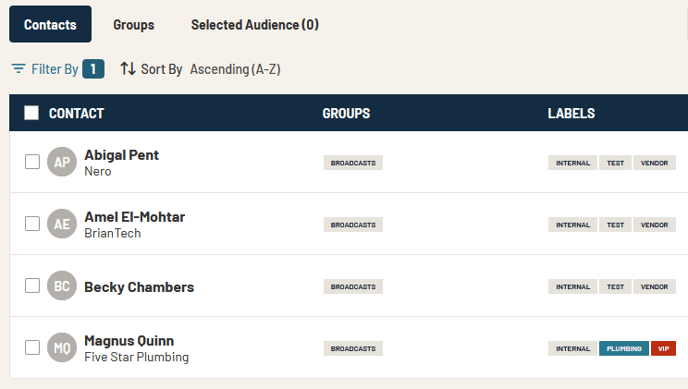Select the Becky Chambers checkbox
The width and height of the screenshot is (688, 389).
(32, 286)
